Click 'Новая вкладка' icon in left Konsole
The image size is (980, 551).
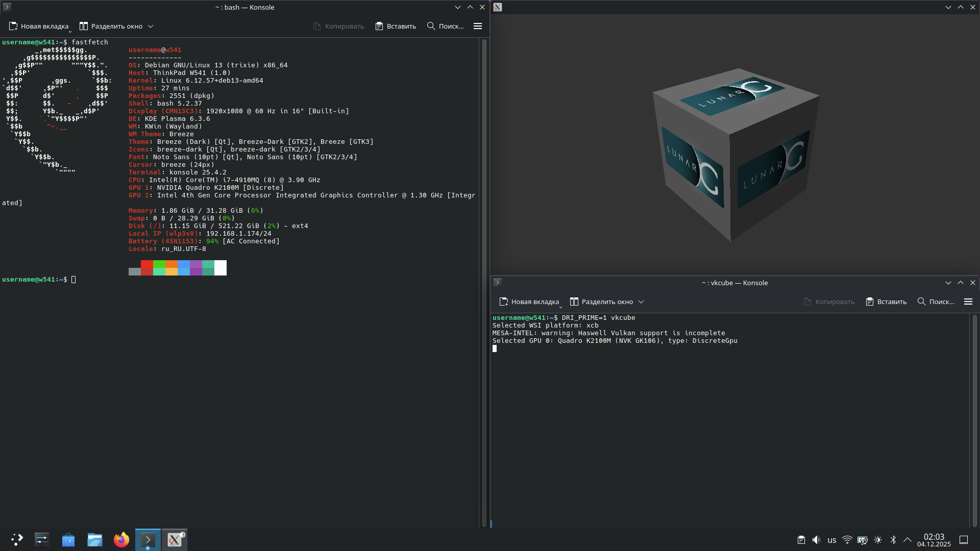pyautogui.click(x=13, y=26)
